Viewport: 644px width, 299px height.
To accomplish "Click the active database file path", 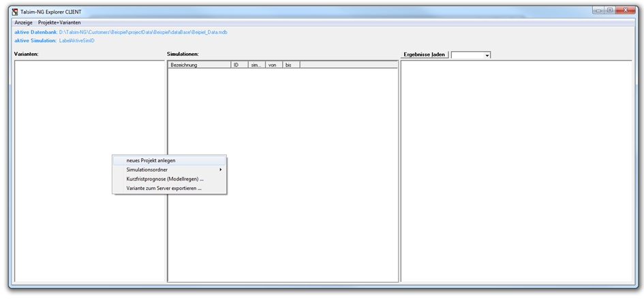I will pyautogui.click(x=143, y=32).
